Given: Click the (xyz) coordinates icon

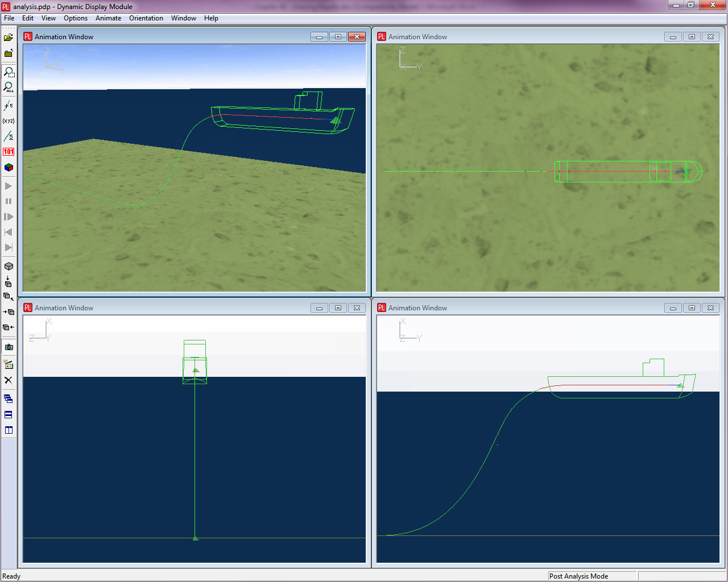Looking at the screenshot, I should (9, 121).
